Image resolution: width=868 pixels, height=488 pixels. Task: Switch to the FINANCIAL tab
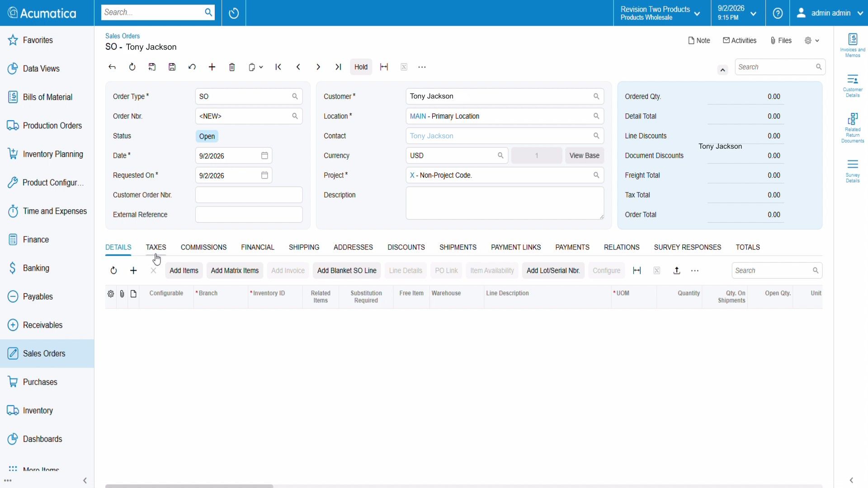(258, 247)
